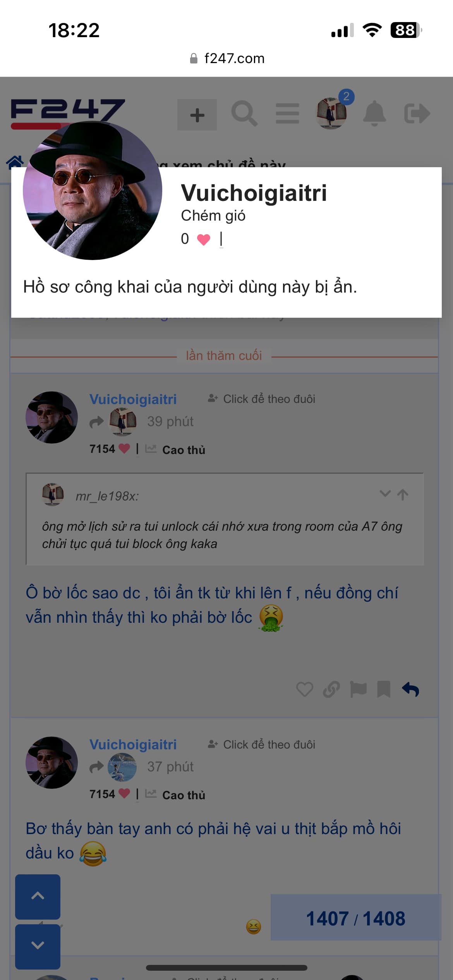The height and width of the screenshot is (980, 453).
Task: Open the hamburger menu icon
Action: 287,114
